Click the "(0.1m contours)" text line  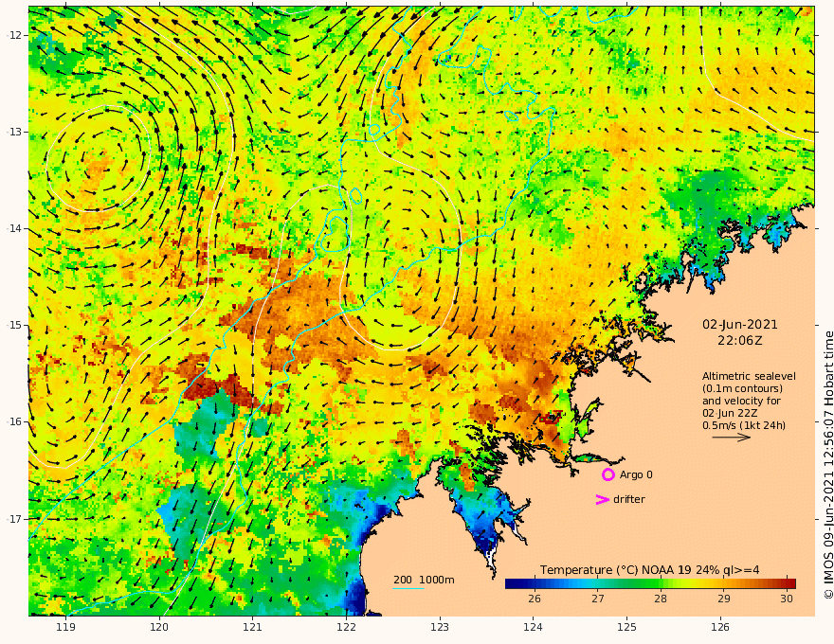(x=742, y=388)
